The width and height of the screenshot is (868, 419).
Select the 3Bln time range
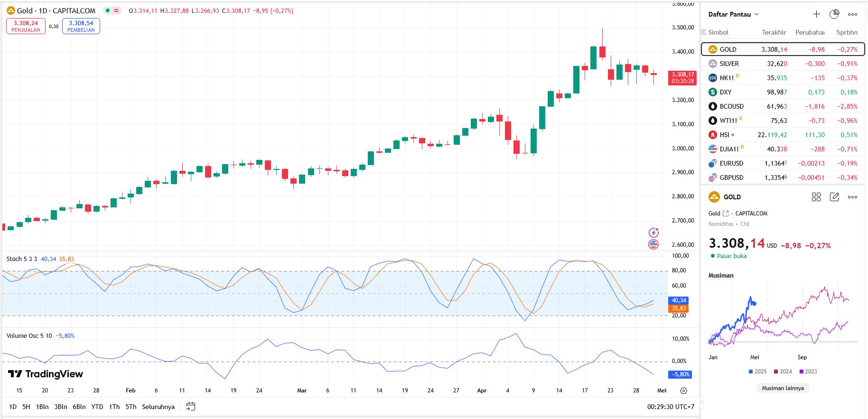(61, 407)
